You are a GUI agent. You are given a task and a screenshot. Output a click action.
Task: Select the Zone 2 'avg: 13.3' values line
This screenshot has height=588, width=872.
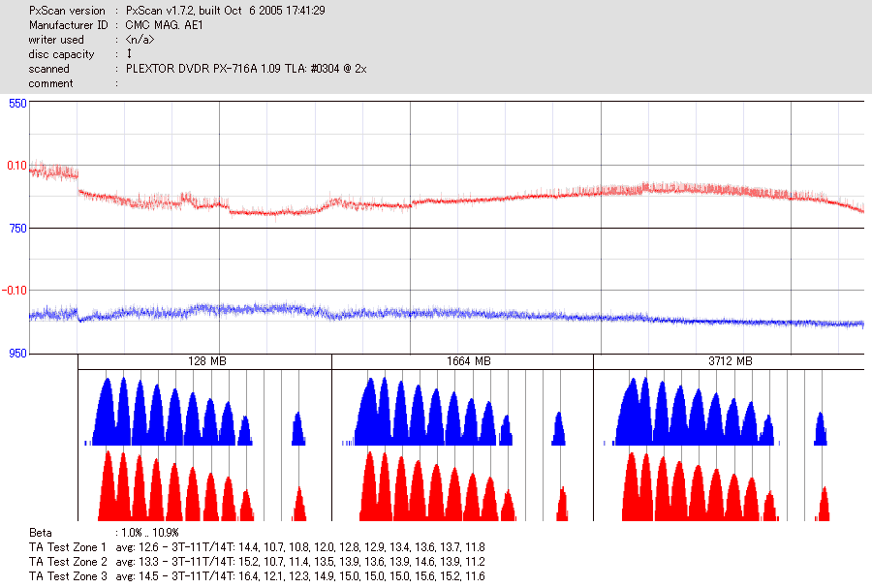[x=300, y=561]
